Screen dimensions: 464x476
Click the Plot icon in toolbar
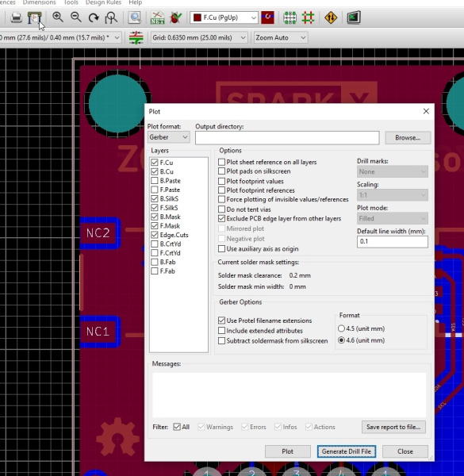(34, 17)
